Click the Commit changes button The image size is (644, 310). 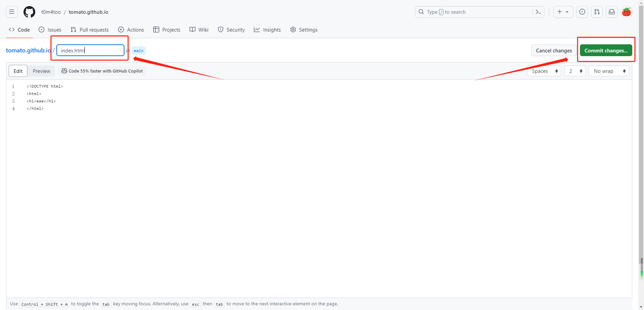pos(606,50)
